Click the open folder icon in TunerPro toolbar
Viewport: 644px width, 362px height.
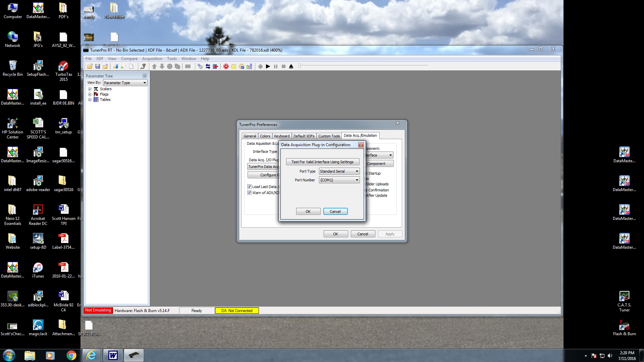pyautogui.click(x=90, y=66)
